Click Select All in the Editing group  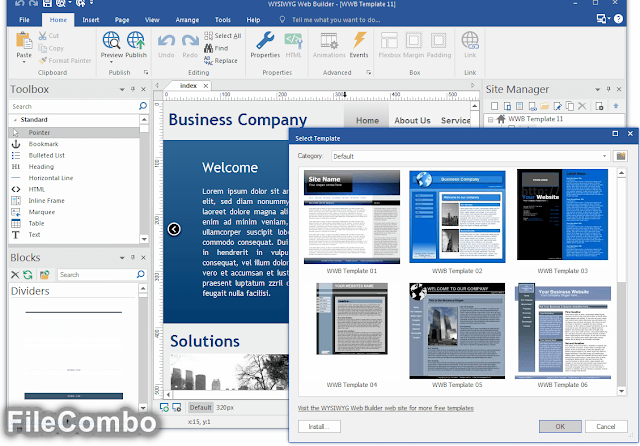223,36
